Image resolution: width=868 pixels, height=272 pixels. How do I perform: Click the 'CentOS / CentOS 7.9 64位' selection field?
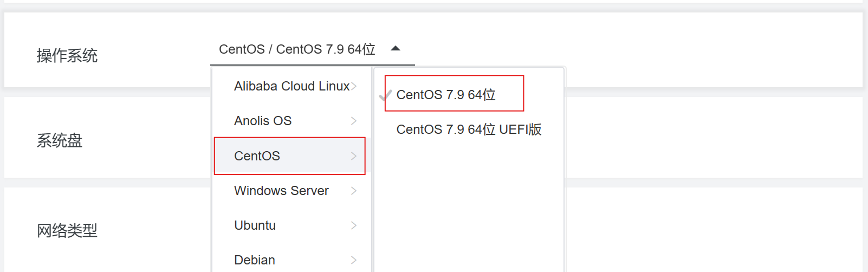tap(297, 49)
